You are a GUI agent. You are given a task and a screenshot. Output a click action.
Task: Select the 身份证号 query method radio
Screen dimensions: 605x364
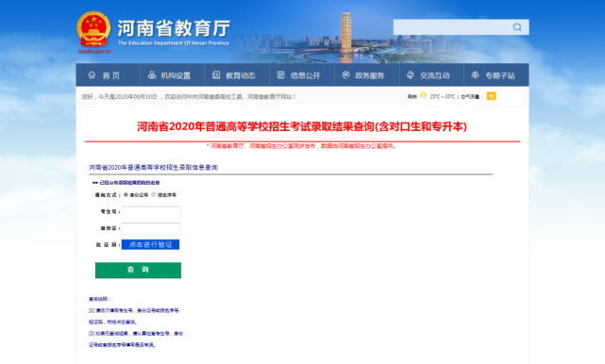[126, 194]
